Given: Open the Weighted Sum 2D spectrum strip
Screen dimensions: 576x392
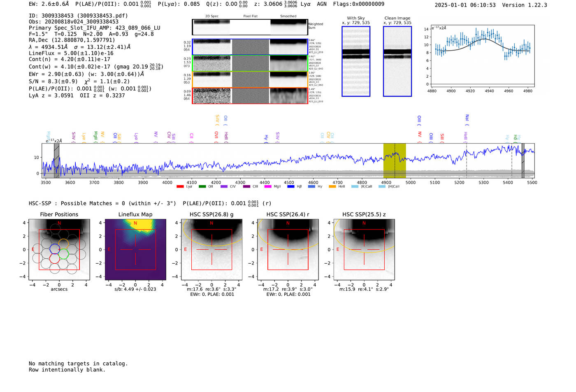Looking at the screenshot, I should tap(250, 27).
